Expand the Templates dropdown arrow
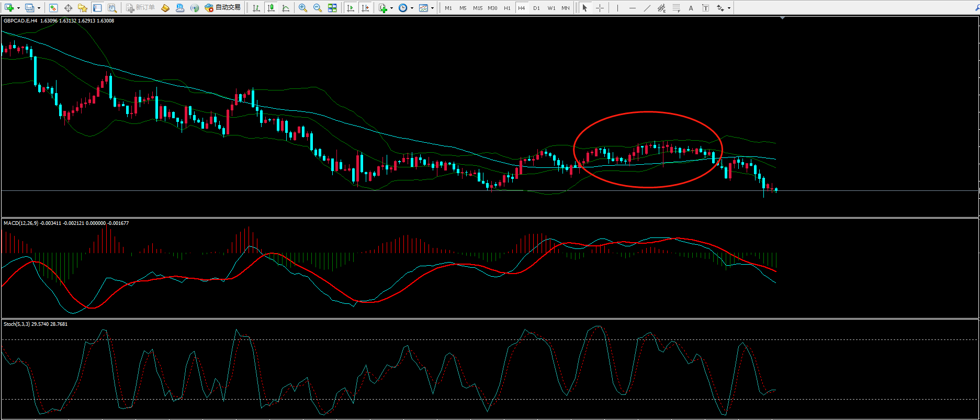 [432, 8]
